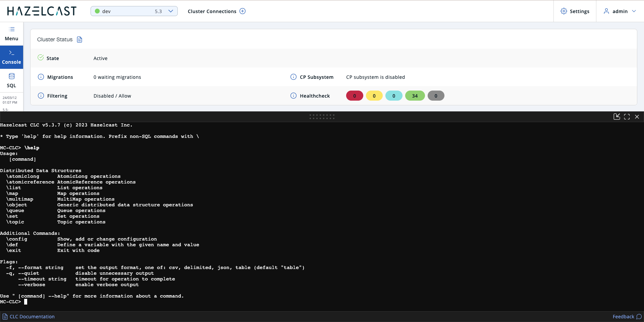The height and width of the screenshot is (322, 644).
Task: Pop out the console into new window
Action: pos(616,116)
